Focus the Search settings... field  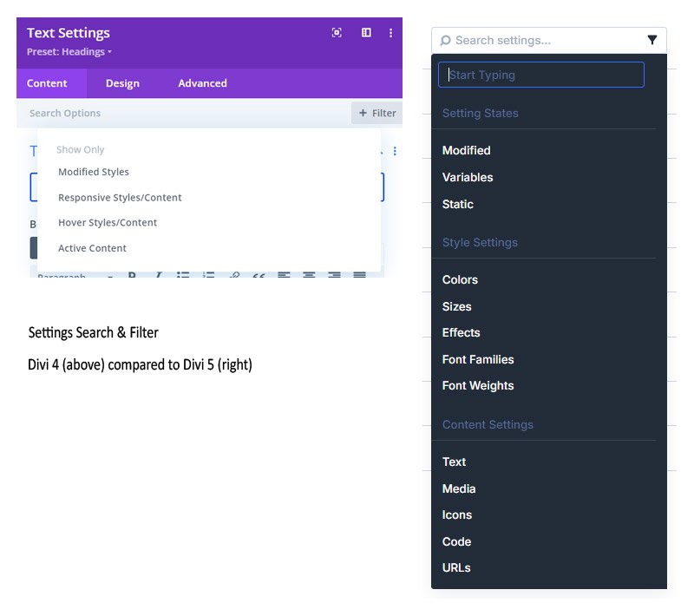(549, 41)
